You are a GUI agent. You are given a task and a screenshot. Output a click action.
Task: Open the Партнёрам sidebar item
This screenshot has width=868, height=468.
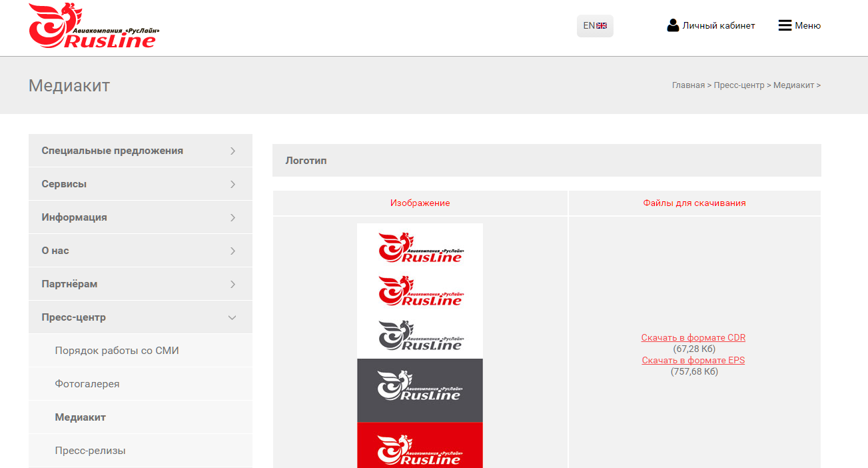141,284
